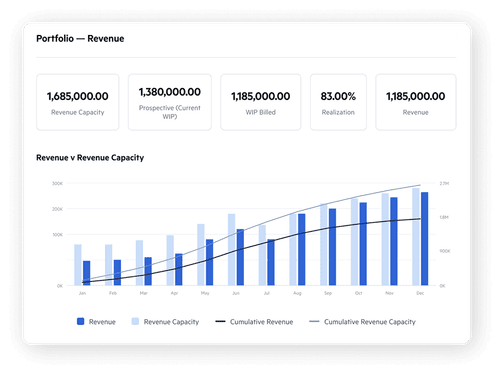Open the Prospective (Current WIP) card
500x374 pixels.
[x=170, y=102]
